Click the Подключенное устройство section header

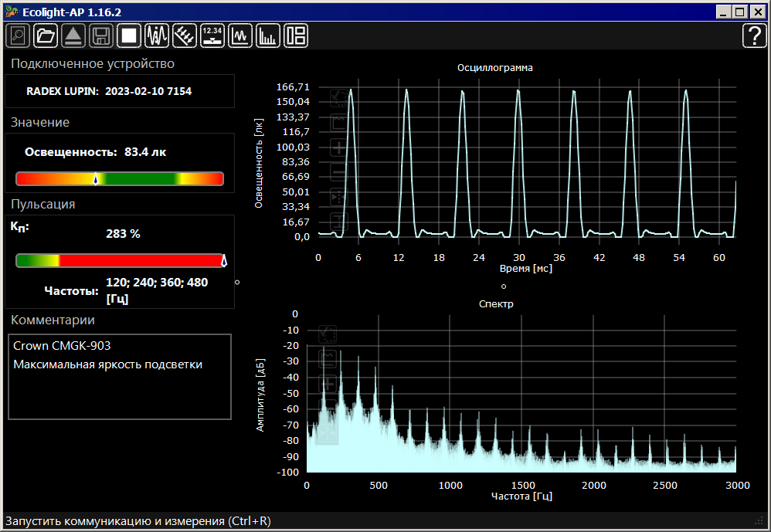click(x=93, y=64)
